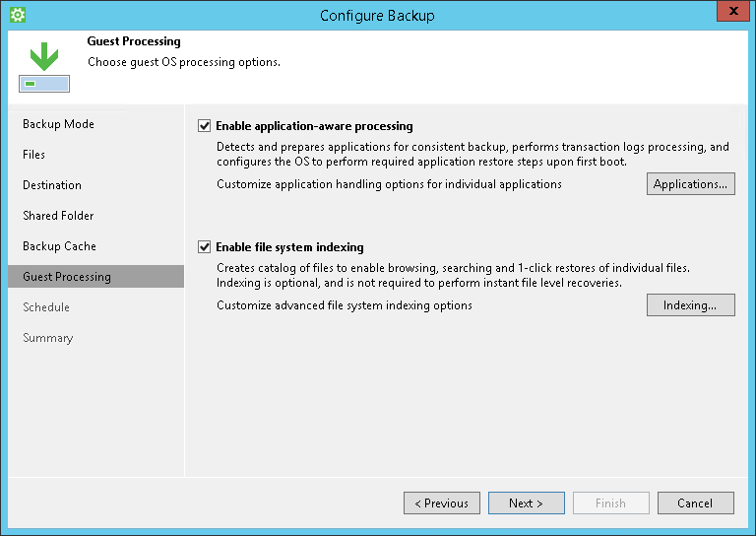Viewport: 756px width, 536px height.
Task: Select the Guest Processing step
Action: [67, 277]
